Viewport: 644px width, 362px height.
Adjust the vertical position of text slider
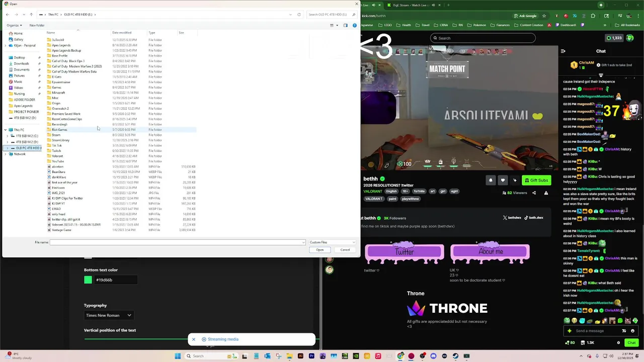[201, 339]
